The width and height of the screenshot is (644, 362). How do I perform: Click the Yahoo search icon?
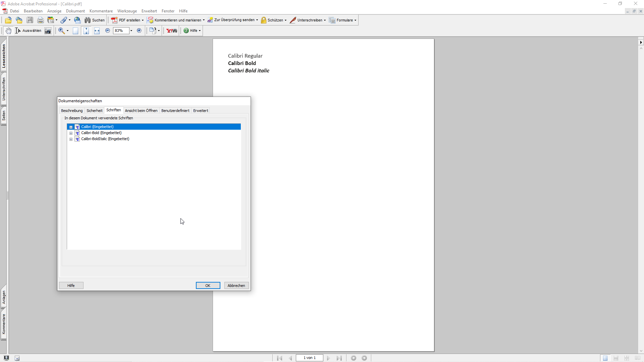(x=172, y=31)
